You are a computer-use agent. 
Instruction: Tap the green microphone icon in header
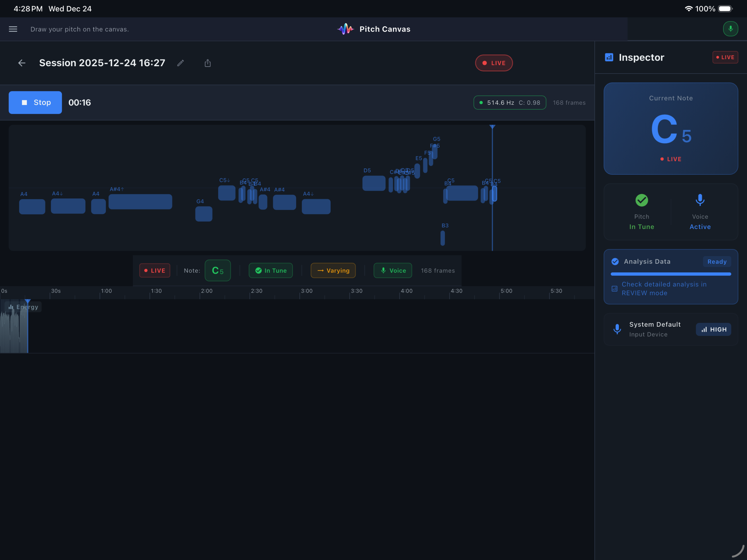(730, 29)
